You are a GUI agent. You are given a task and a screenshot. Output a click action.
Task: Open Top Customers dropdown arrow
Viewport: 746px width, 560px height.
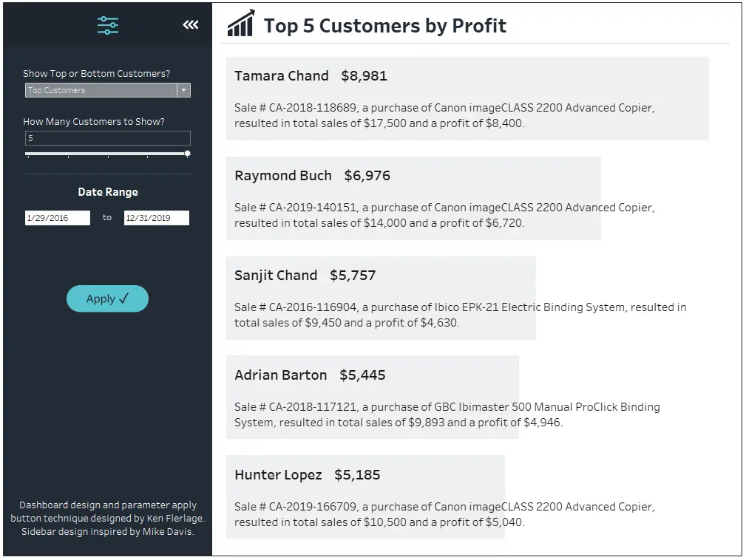pos(183,90)
